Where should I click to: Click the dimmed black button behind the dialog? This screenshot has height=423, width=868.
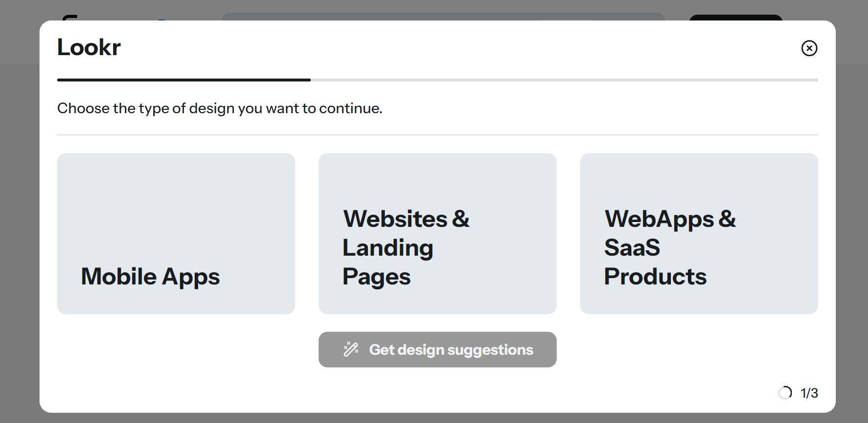tap(735, 18)
